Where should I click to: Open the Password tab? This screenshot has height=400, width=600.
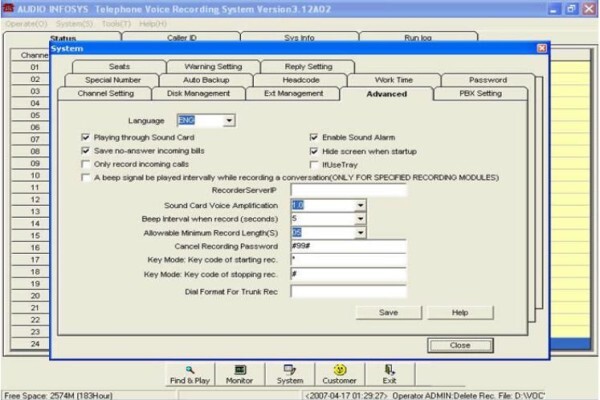488,80
